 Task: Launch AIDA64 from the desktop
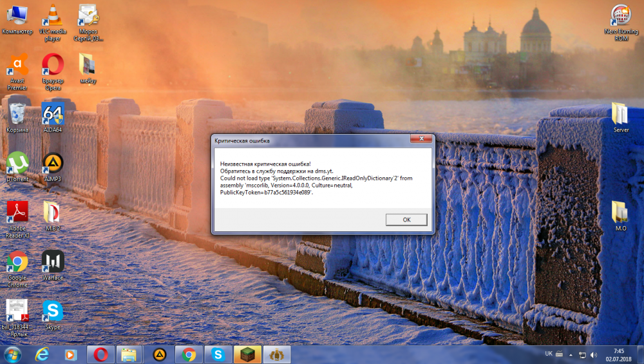(53, 115)
